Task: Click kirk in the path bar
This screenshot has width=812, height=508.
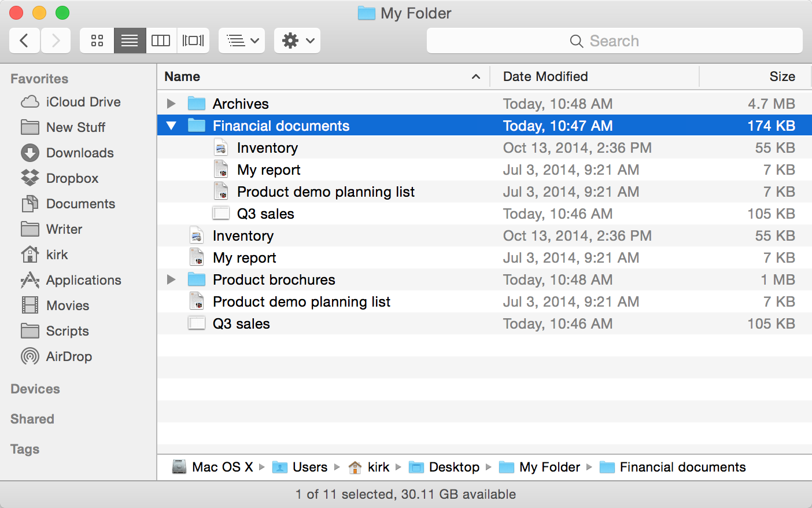Action: tap(369, 467)
